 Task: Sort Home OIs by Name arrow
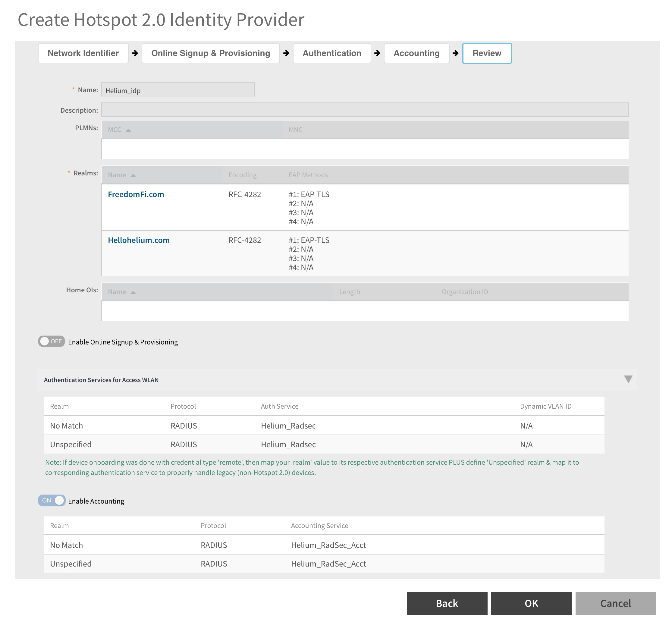pos(133,293)
